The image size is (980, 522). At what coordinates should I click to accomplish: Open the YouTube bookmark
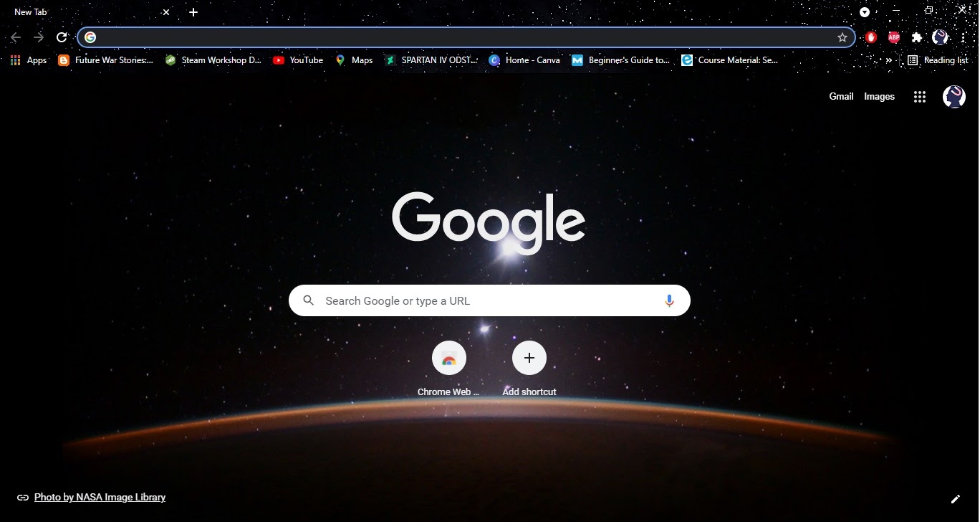click(x=298, y=60)
